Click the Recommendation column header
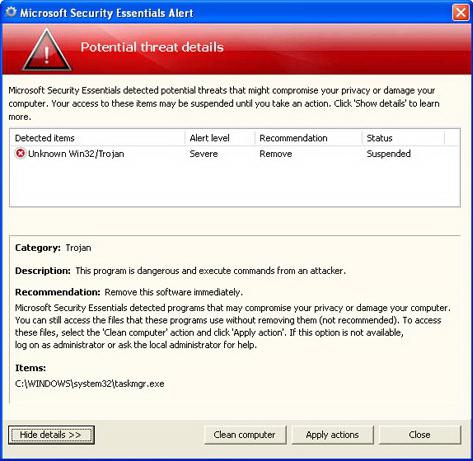Image resolution: width=473 pixels, height=461 pixels. coord(309,138)
